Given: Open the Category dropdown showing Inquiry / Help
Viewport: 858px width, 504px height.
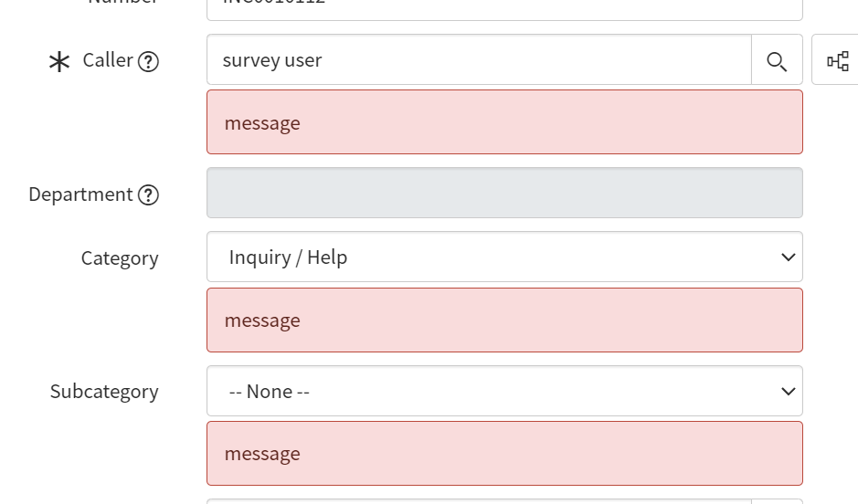Looking at the screenshot, I should tap(493, 257).
